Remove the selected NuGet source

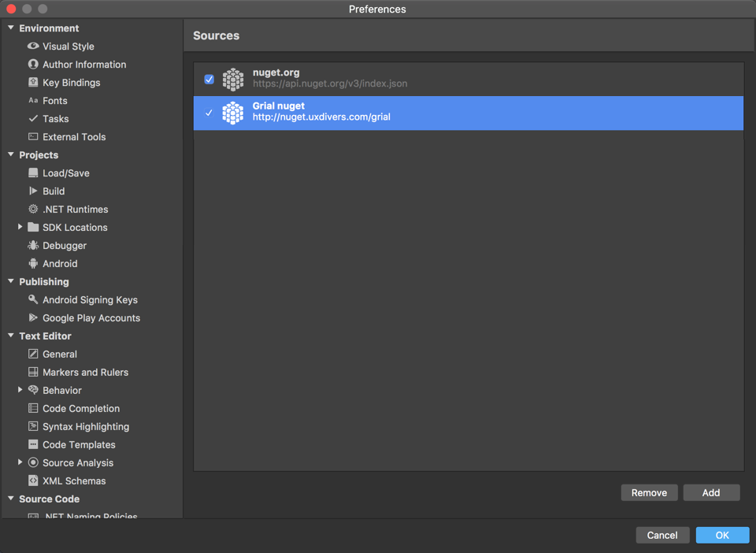[649, 492]
